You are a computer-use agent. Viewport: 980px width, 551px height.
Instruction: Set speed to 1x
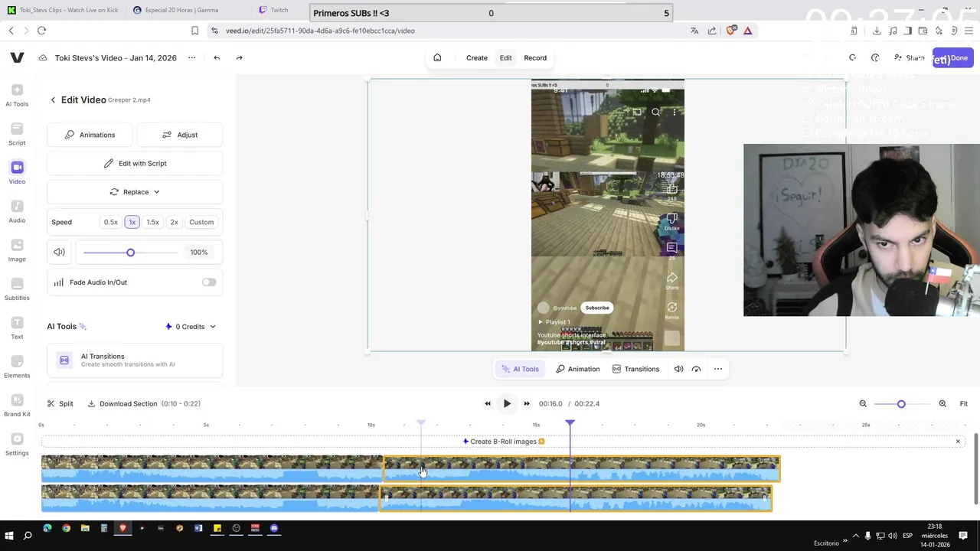click(x=132, y=222)
